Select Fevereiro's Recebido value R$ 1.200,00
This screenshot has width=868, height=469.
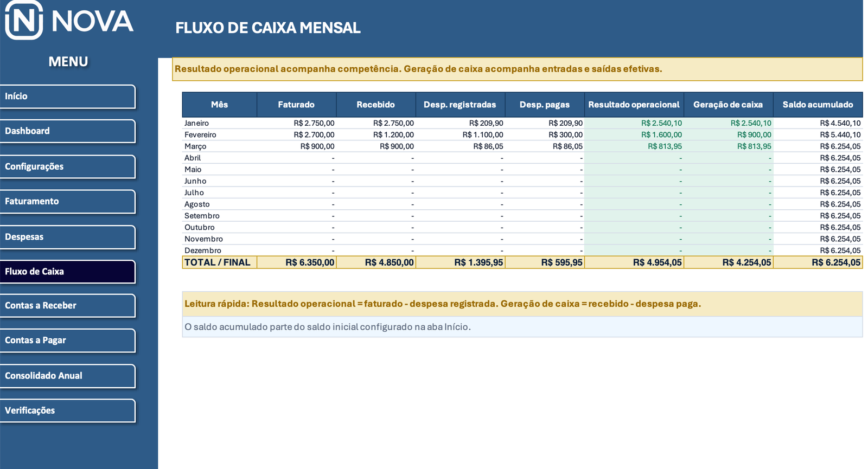pos(393,135)
